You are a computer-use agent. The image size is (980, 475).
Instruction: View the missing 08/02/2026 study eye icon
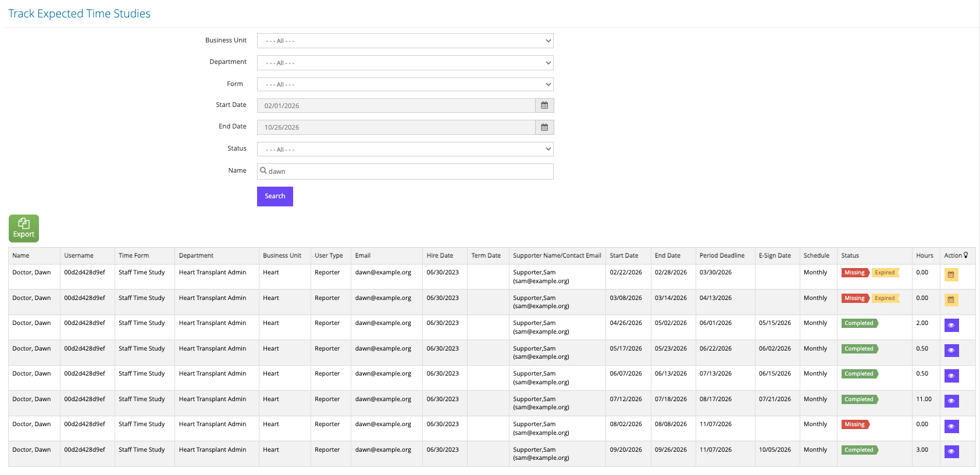point(952,426)
